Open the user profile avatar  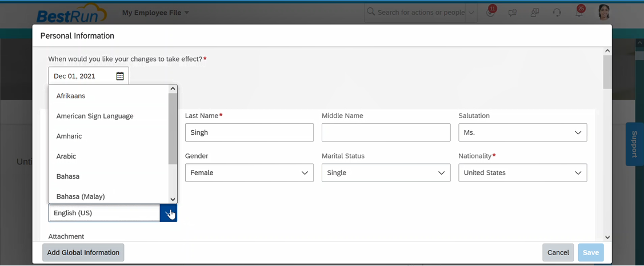pos(604,13)
